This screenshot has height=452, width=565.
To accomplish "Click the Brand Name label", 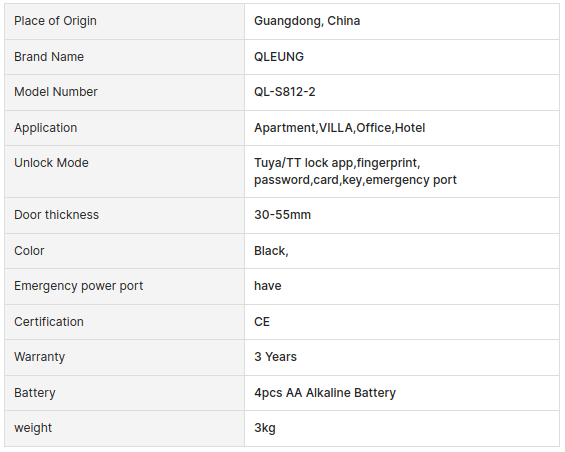I will tap(49, 57).
